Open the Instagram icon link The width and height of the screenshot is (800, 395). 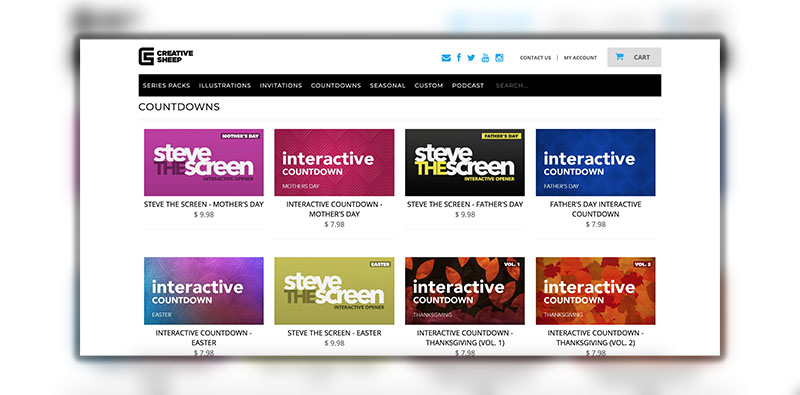tap(499, 58)
